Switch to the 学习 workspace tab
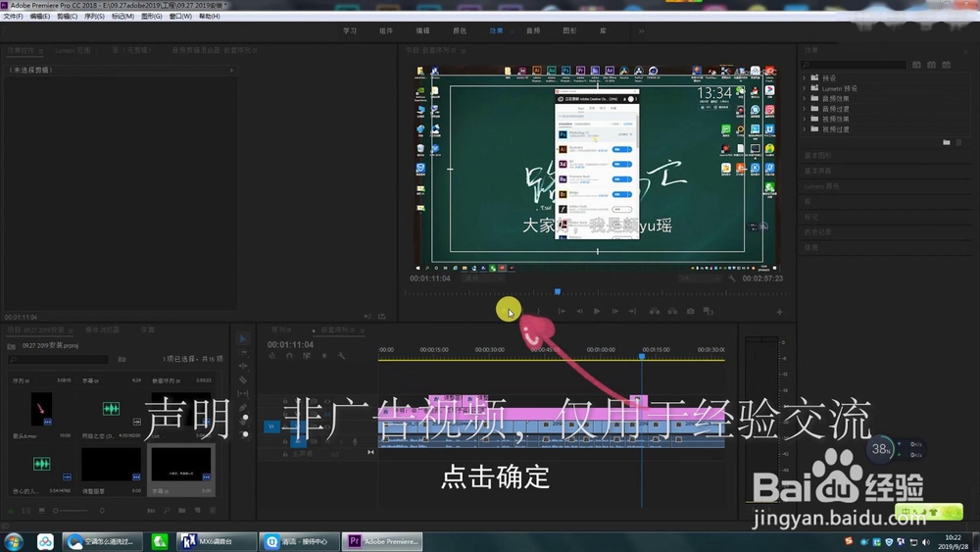 (x=350, y=30)
